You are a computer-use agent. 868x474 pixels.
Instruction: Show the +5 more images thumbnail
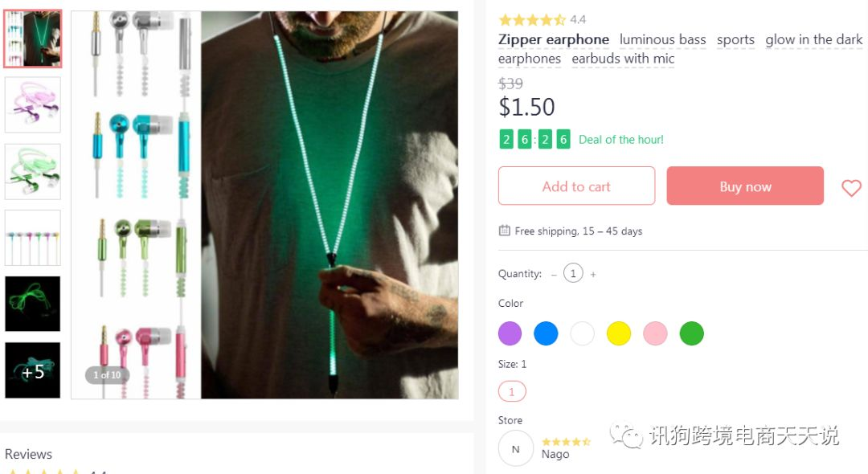tap(33, 370)
